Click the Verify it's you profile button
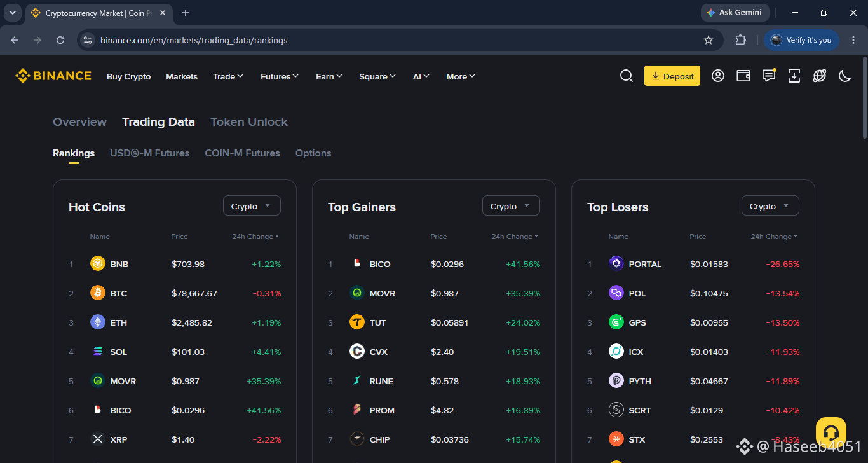The height and width of the screenshot is (463, 868). pos(801,40)
